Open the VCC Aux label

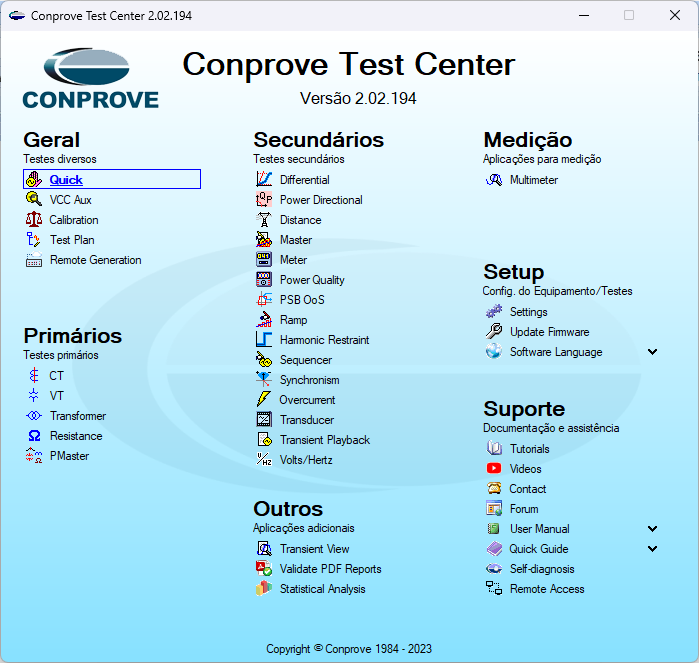click(x=70, y=200)
